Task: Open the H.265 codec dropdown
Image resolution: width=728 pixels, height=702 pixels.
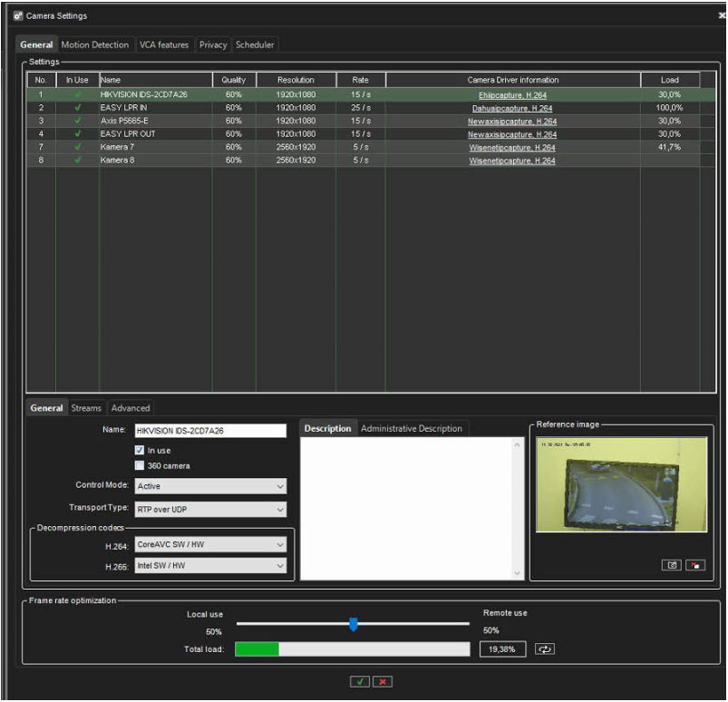Action: pos(210,566)
